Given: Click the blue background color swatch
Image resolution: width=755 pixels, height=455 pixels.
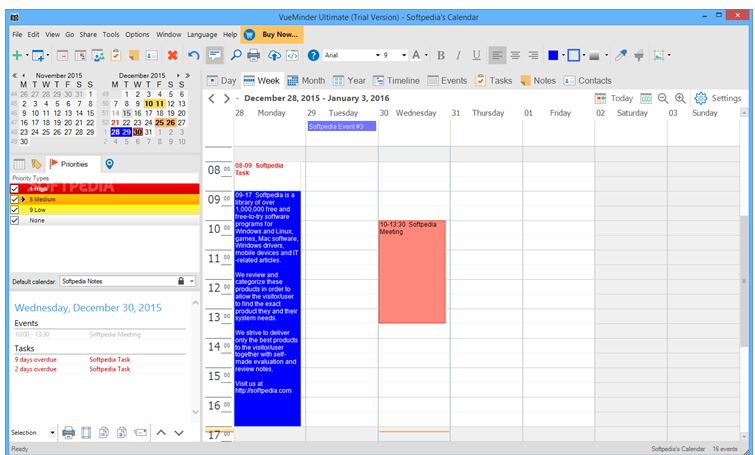Looking at the screenshot, I should (x=553, y=55).
